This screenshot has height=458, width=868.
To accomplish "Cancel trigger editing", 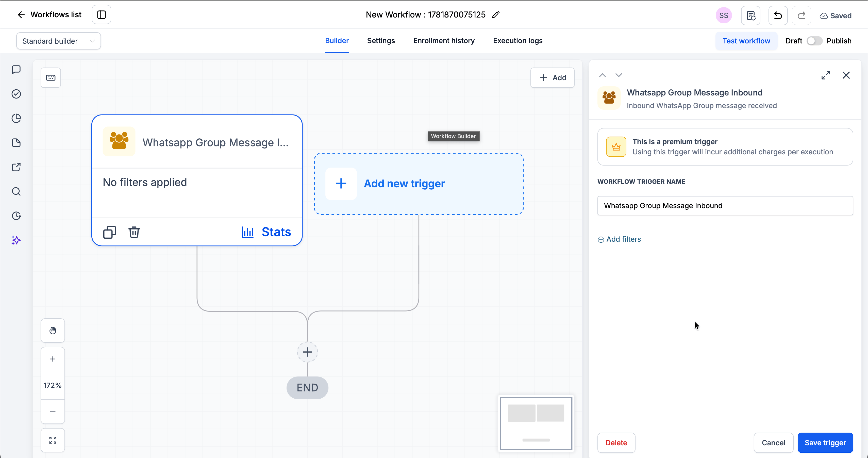I will point(773,443).
